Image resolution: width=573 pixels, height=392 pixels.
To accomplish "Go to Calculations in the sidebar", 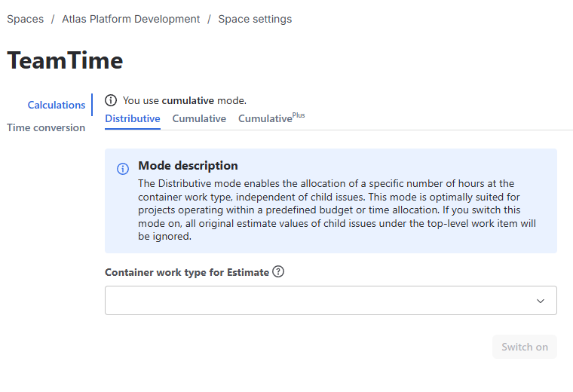I will [x=57, y=105].
